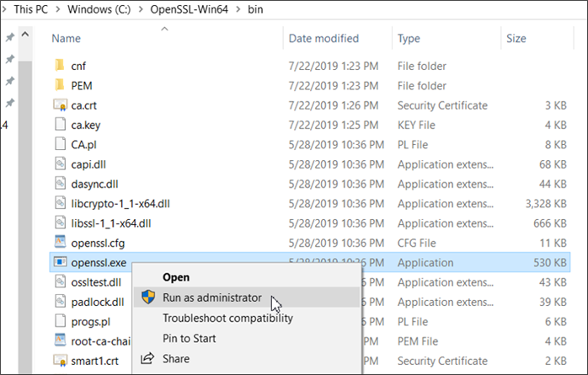
Task: Click the padlock.dll file icon
Action: click(x=60, y=302)
